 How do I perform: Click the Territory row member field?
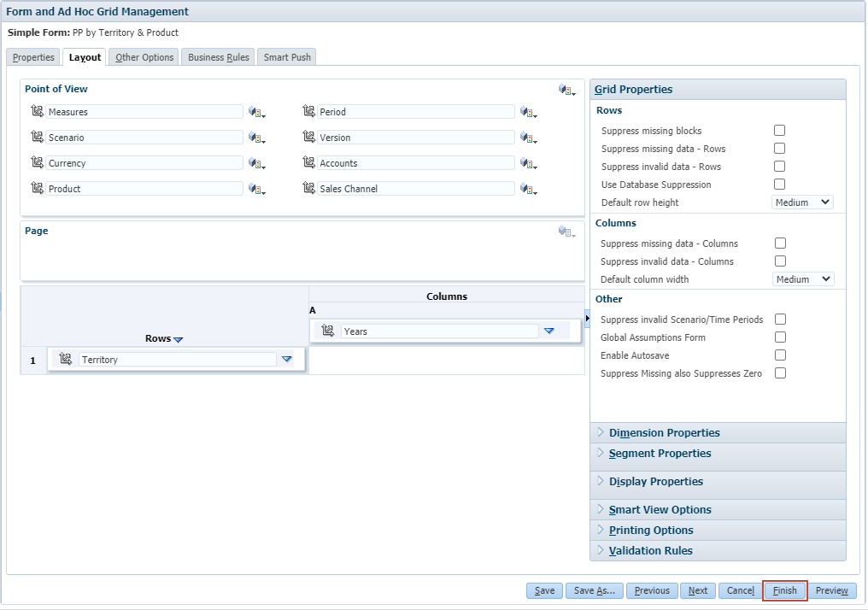(177, 360)
